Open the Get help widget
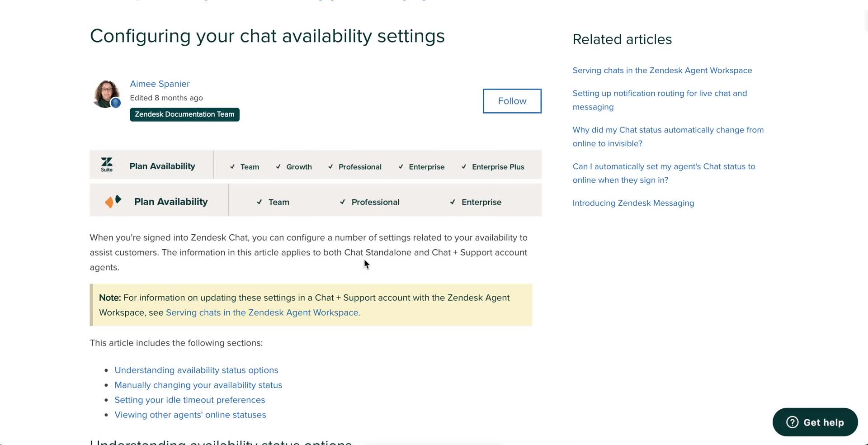The image size is (868, 445). click(x=815, y=422)
